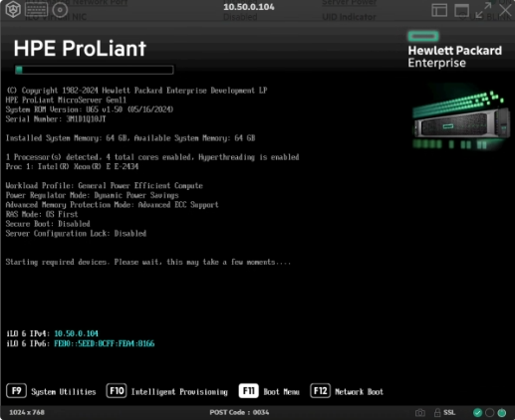Click the 1024 x 768 resolution label
Screen dimensions: 515x420
(27, 412)
